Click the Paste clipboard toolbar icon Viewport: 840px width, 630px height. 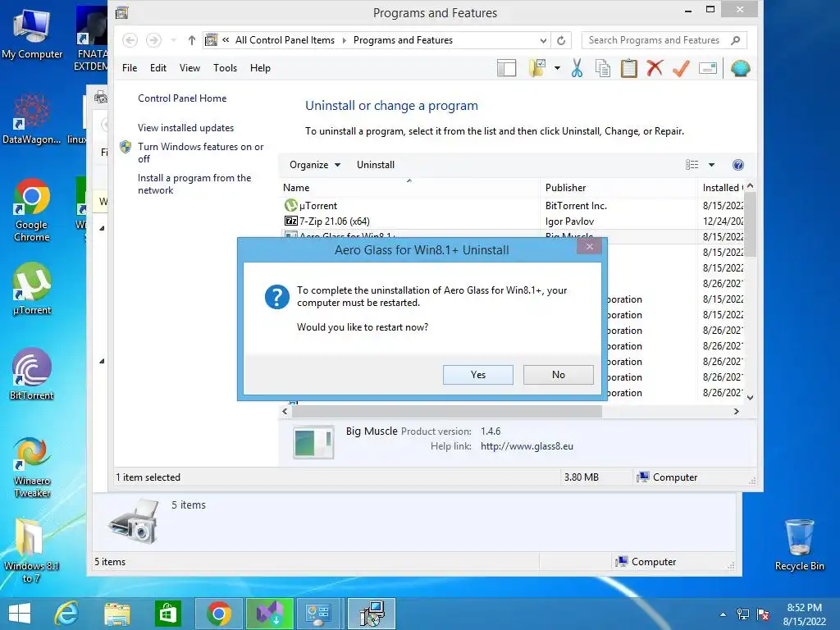point(629,68)
